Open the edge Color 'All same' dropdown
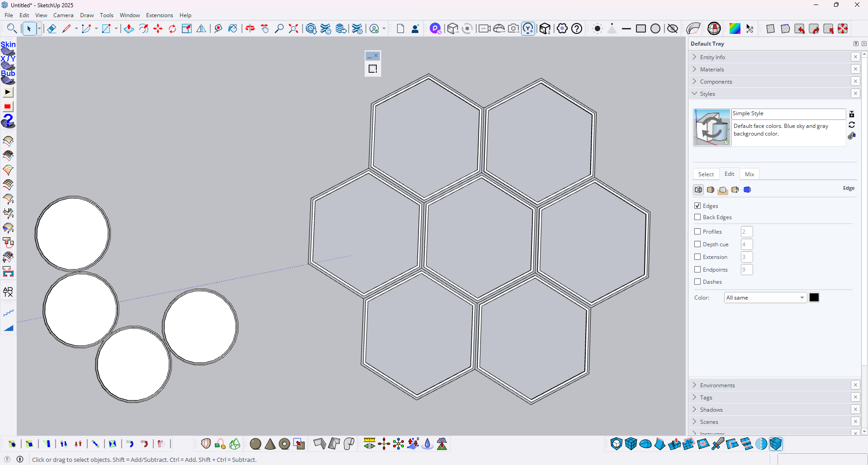Image resolution: width=868 pixels, height=465 pixels. coord(765,297)
